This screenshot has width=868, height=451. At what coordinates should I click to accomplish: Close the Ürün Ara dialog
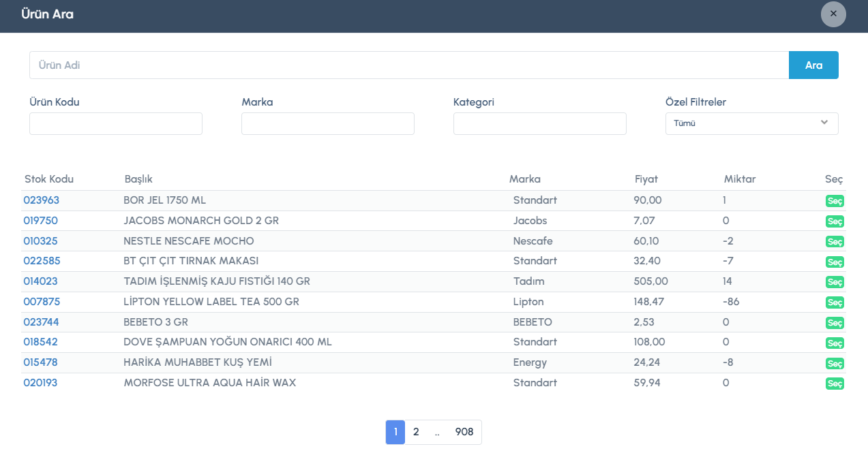tap(833, 14)
